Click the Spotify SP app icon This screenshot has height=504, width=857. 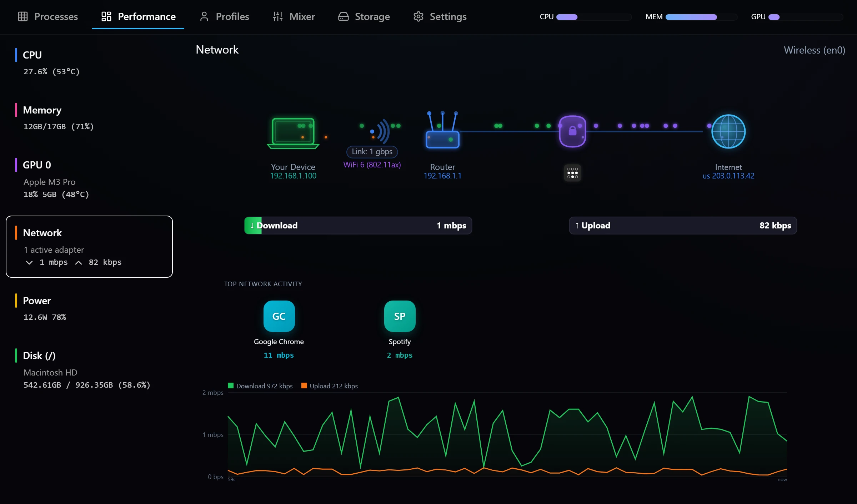click(400, 316)
